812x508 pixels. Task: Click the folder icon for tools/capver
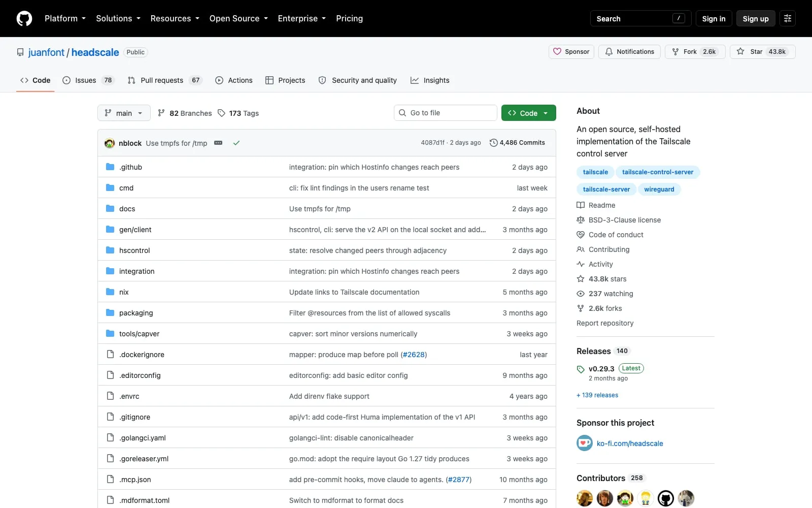click(x=110, y=333)
